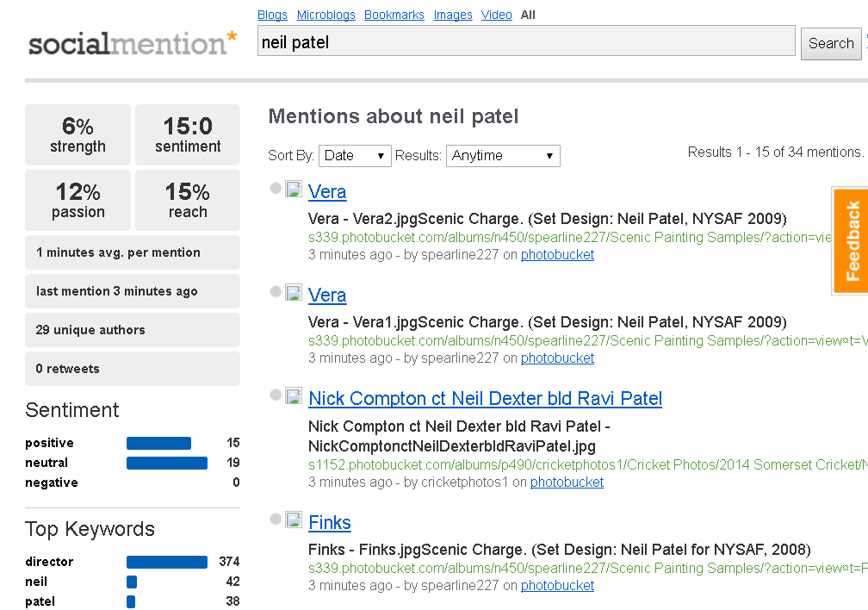The height and width of the screenshot is (610, 868).
Task: Open the Nick Compton ct Neil Dexter link
Action: pyautogui.click(x=485, y=398)
